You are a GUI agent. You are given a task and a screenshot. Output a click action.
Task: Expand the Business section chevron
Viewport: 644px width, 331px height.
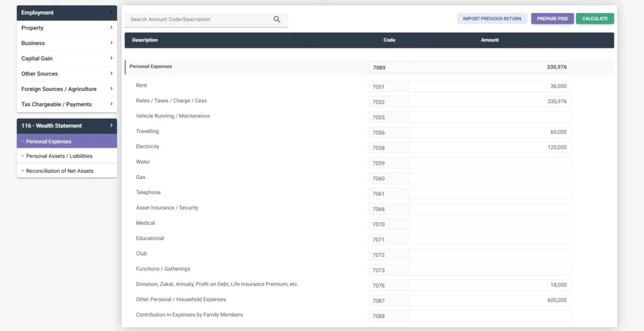[111, 43]
